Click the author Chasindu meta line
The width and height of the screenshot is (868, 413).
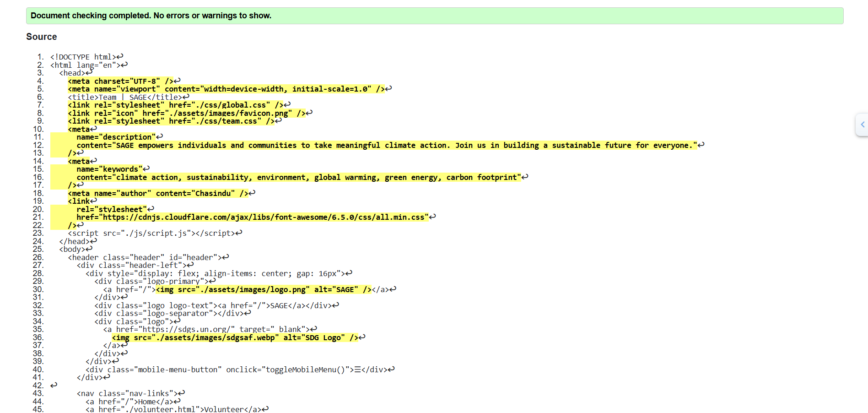click(x=162, y=193)
